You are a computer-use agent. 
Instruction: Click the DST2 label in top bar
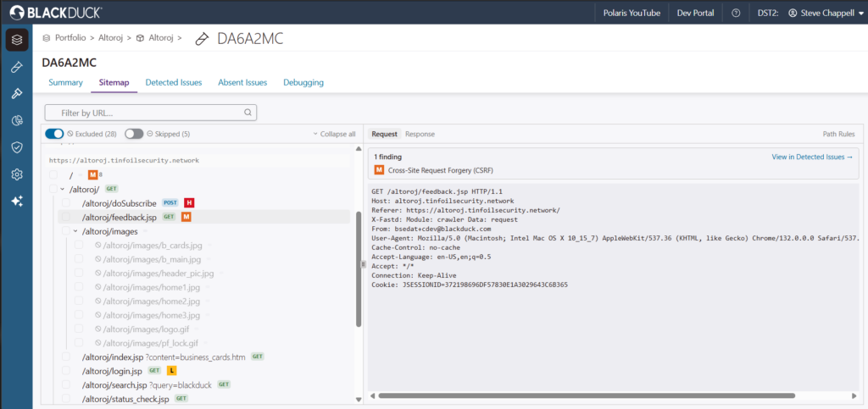point(768,13)
